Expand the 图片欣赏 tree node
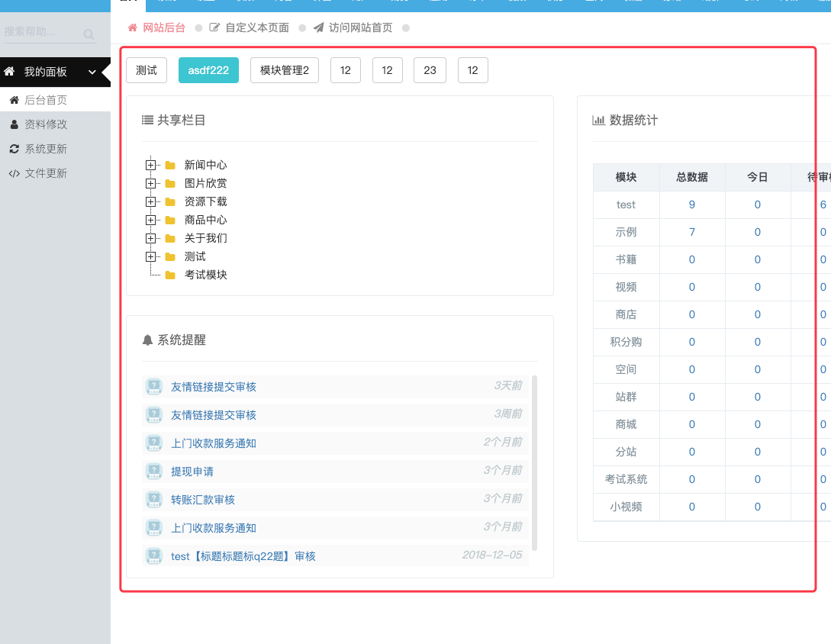831x644 pixels. 150,183
